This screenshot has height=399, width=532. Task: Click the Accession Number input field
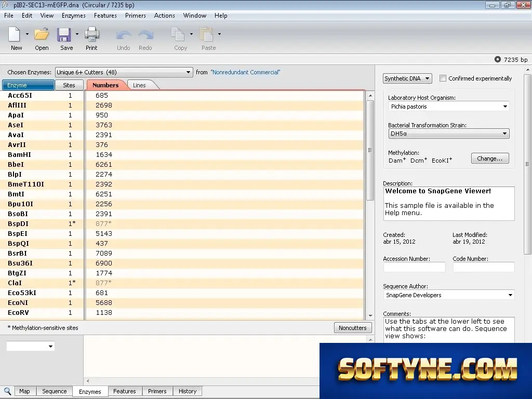point(414,267)
